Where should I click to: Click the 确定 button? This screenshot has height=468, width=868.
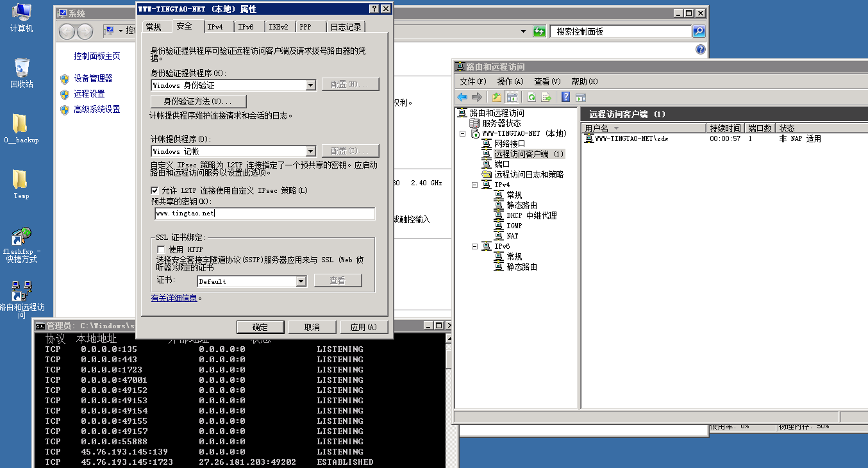point(260,327)
